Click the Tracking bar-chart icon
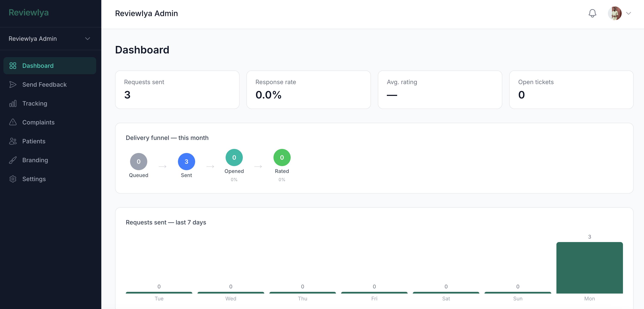Image resolution: width=644 pixels, height=309 pixels. pyautogui.click(x=13, y=103)
